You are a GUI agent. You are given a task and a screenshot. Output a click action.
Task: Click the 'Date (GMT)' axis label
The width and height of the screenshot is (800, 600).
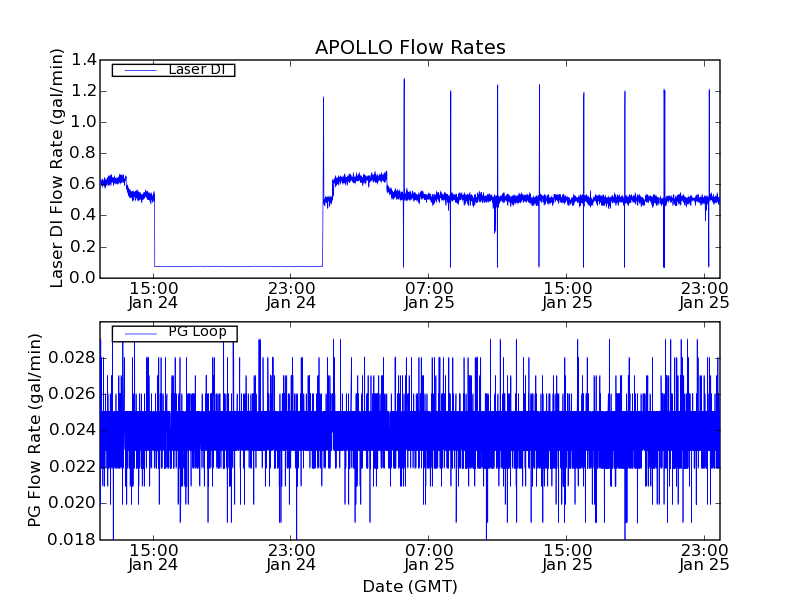point(410,587)
